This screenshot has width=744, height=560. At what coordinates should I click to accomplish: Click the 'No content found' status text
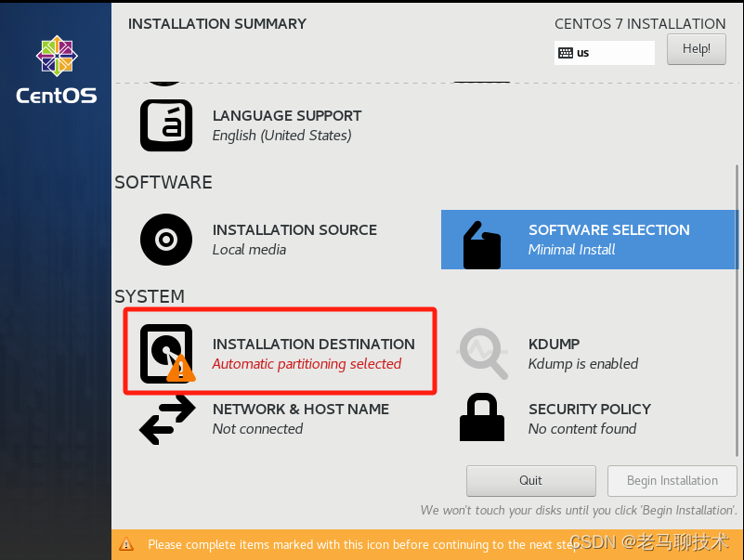582,429
